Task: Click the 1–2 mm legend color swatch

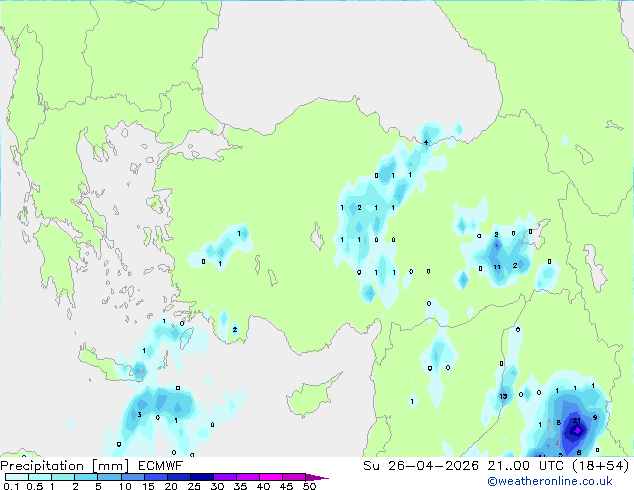Action: pyautogui.click(x=63, y=477)
